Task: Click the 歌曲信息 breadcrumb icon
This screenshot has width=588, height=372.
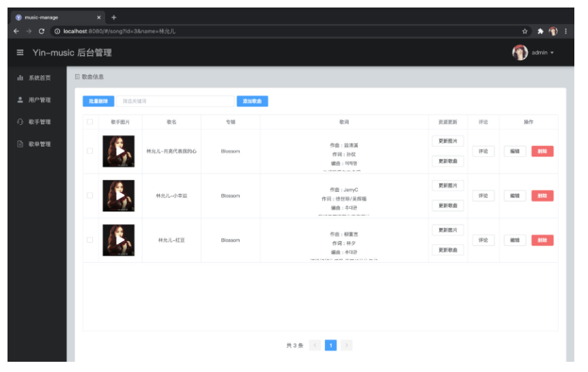Action: (77, 77)
